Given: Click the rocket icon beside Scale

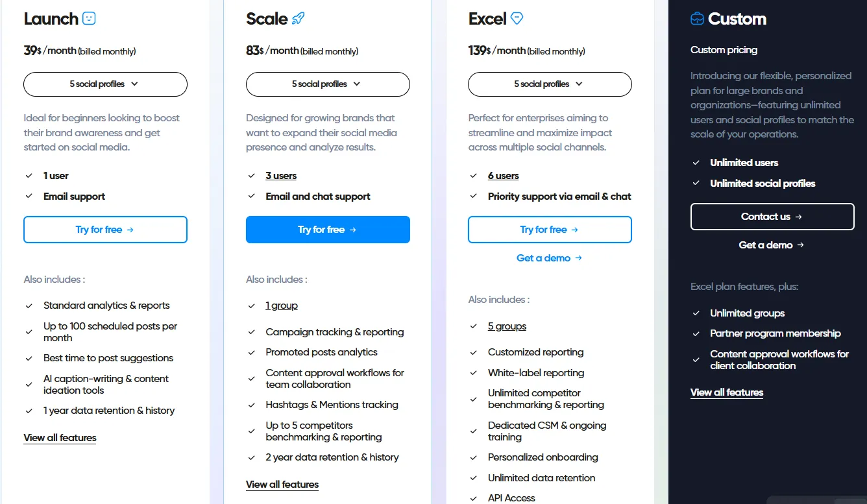Looking at the screenshot, I should point(298,19).
